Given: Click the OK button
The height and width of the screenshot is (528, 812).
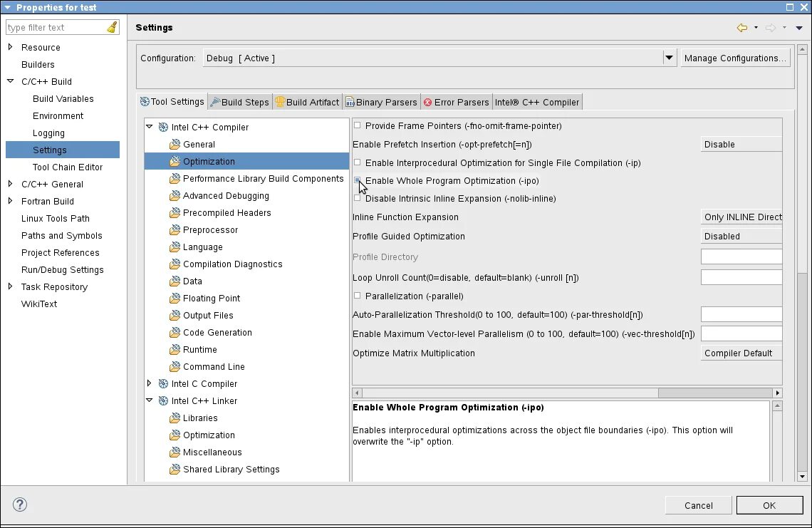Looking at the screenshot, I should [x=769, y=505].
